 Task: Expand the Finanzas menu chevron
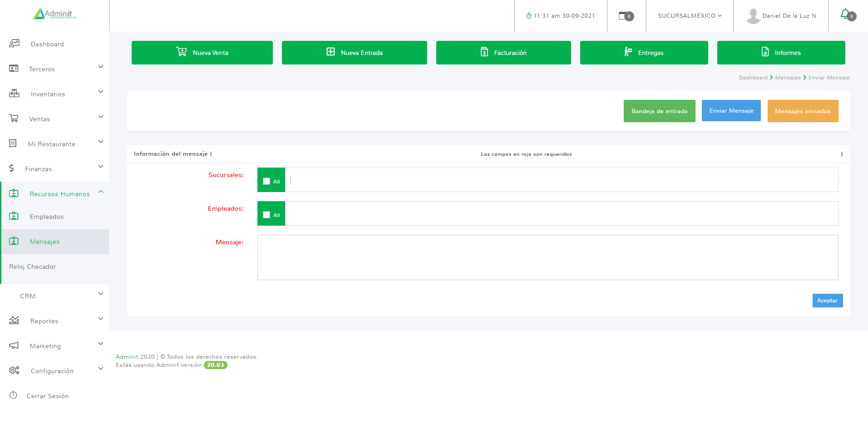click(x=101, y=167)
